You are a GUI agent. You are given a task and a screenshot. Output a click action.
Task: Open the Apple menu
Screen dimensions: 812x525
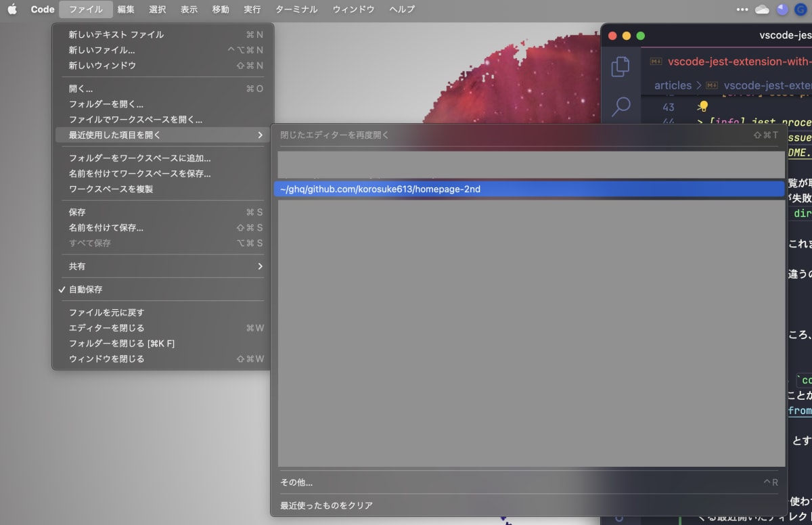(x=12, y=9)
